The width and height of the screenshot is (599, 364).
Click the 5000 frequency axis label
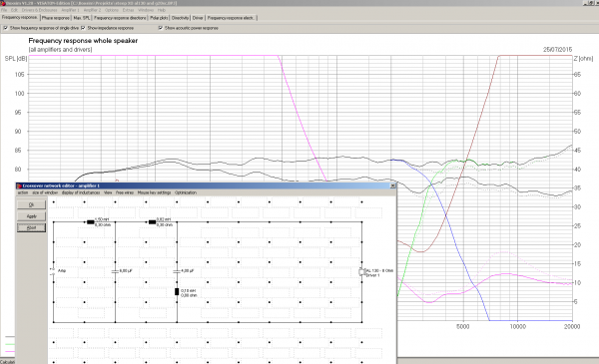[462, 327]
